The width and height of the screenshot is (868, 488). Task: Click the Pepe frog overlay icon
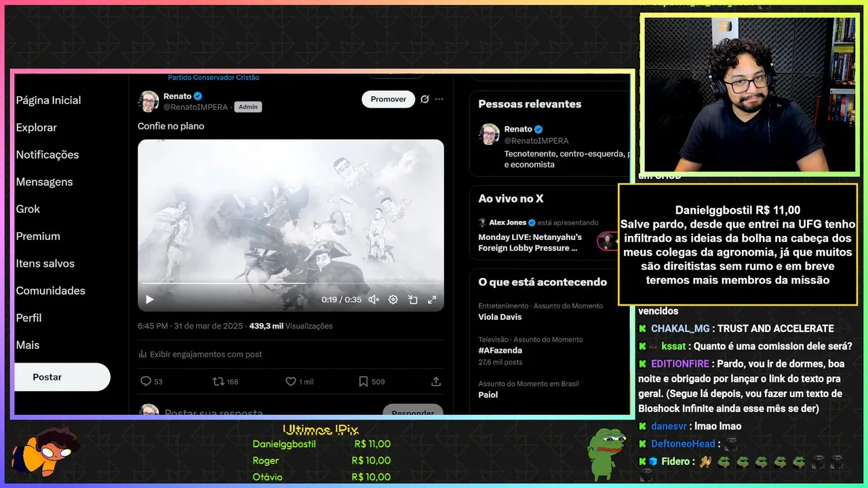tap(607, 453)
